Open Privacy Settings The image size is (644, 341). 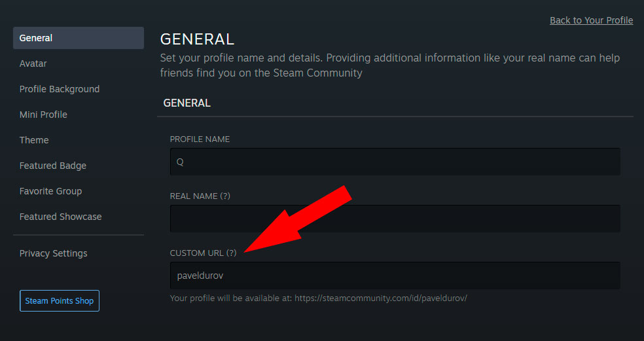[x=53, y=253]
